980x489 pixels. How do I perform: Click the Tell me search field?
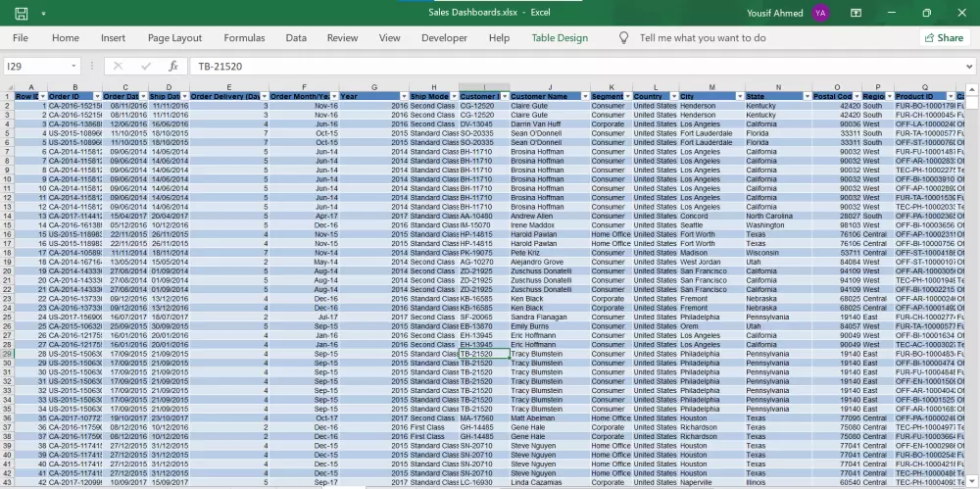tap(703, 38)
